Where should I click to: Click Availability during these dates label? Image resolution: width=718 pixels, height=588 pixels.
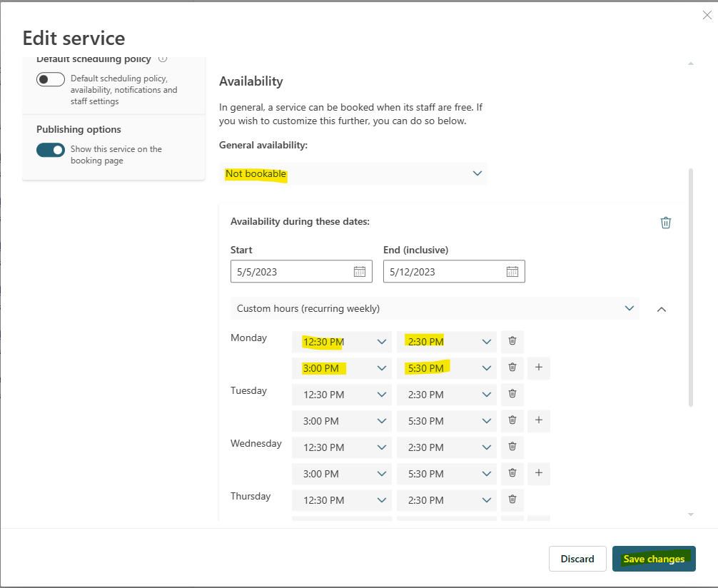pyautogui.click(x=300, y=222)
